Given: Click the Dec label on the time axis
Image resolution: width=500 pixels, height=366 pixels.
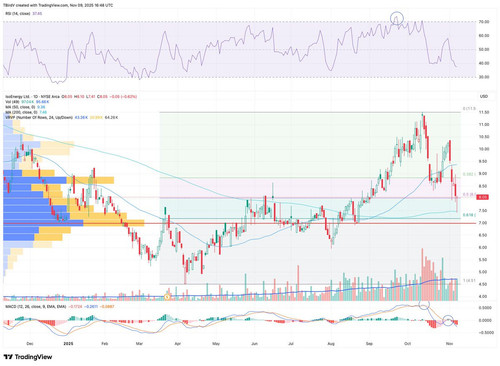Looking at the screenshot, I should pos(30,343).
